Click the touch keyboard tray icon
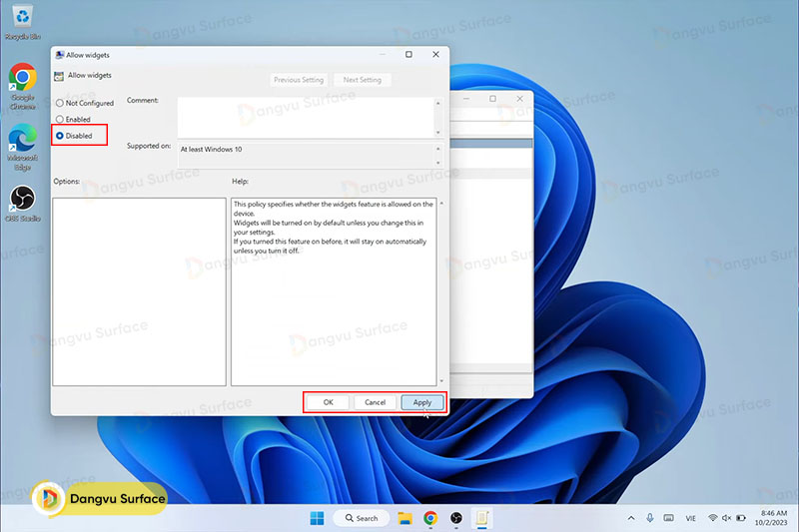Image resolution: width=799 pixels, height=532 pixels. (668, 518)
